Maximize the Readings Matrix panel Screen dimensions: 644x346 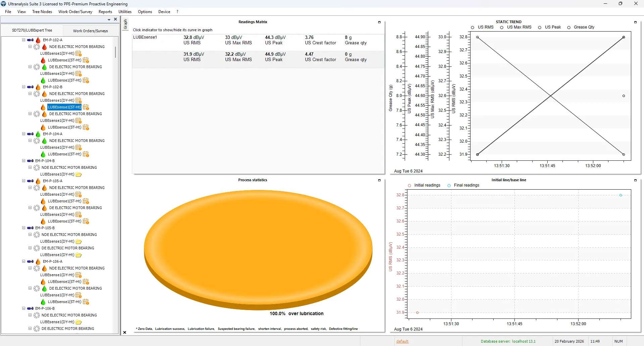380,22
